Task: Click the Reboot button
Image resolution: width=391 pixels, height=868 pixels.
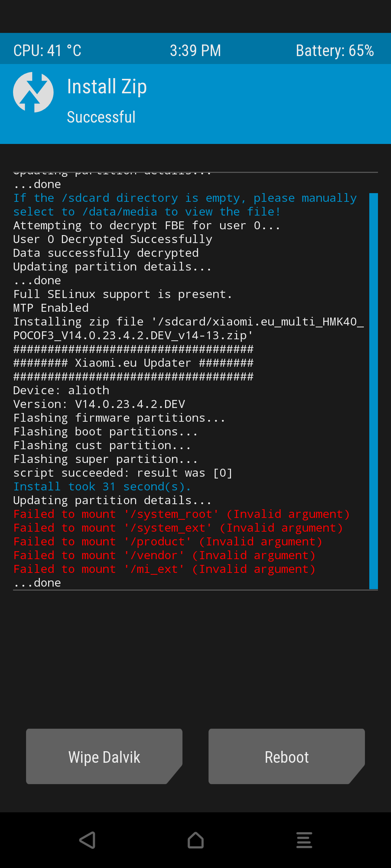Action: point(287,756)
